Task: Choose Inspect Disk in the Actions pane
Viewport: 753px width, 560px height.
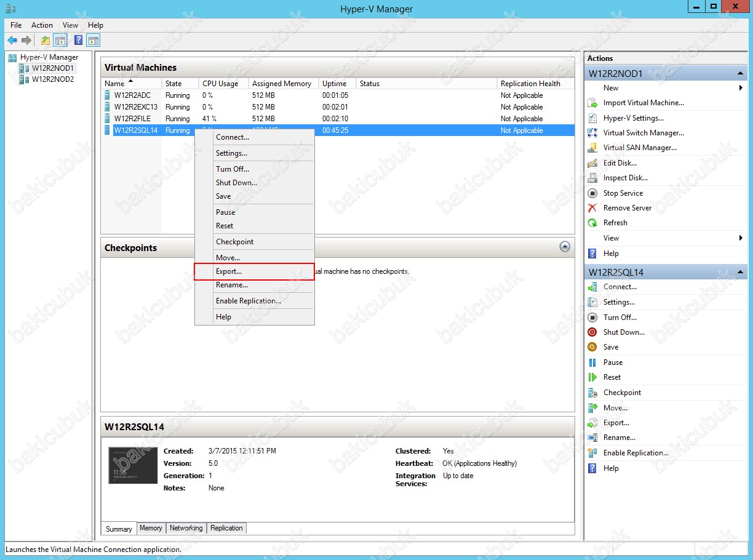Action: coord(626,178)
